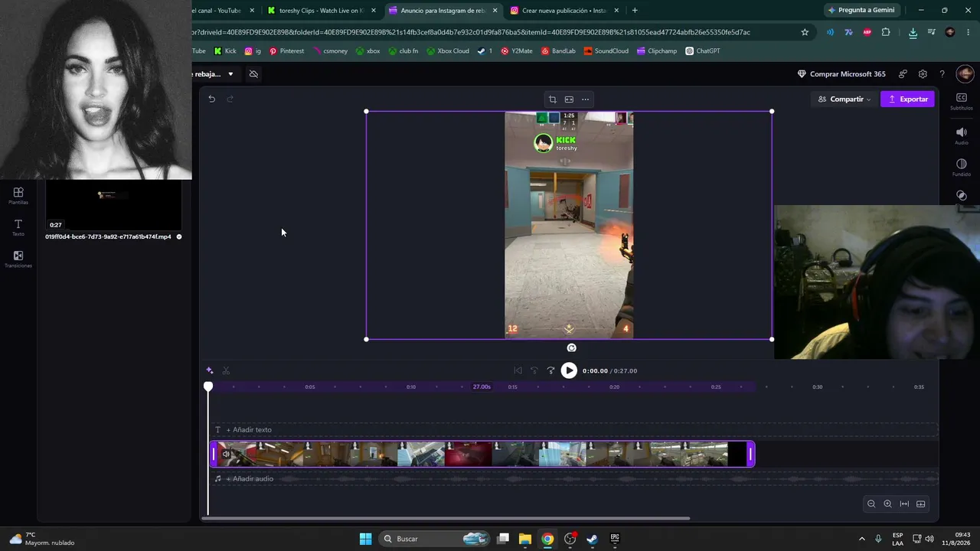Screen dimensions: 980x551
Task: Undo the last edit in Clipchamp
Action: tap(212, 99)
